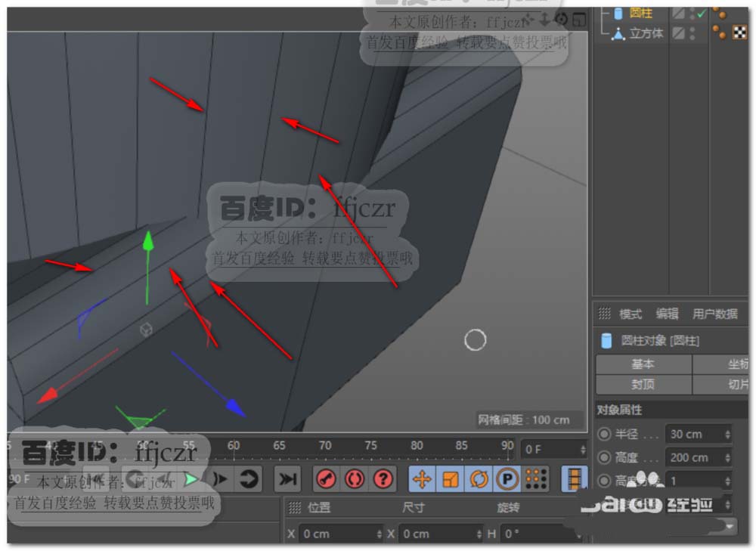The width and height of the screenshot is (756, 551).
Task: Switch to the 坐标 tab
Action: [x=721, y=364]
